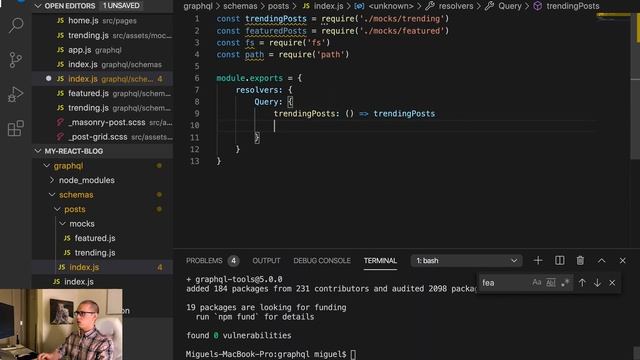The image size is (640, 360).
Task: Open _post-grid.scss in open editors
Action: tap(102, 137)
